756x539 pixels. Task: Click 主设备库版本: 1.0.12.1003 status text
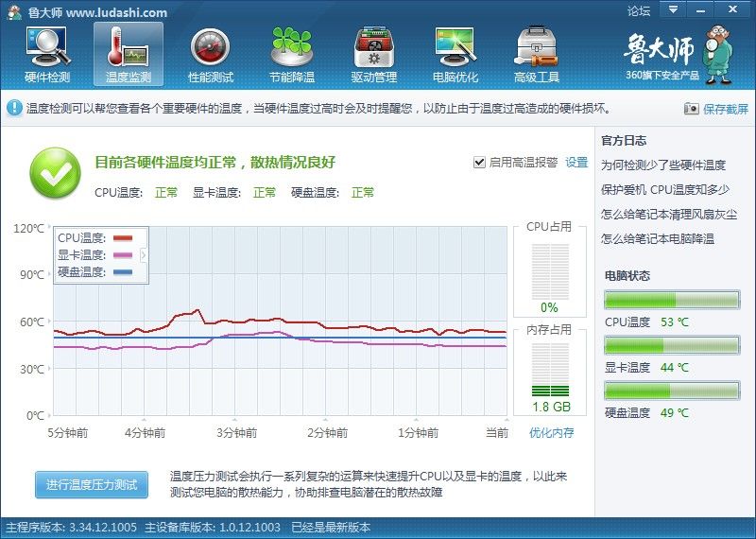click(x=213, y=528)
